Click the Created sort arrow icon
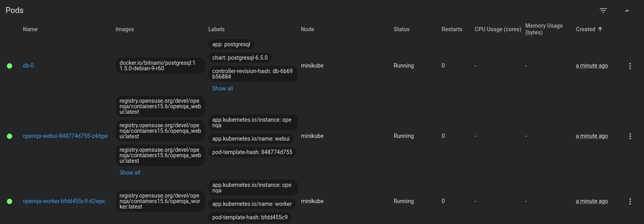The image size is (644, 224). [x=600, y=29]
